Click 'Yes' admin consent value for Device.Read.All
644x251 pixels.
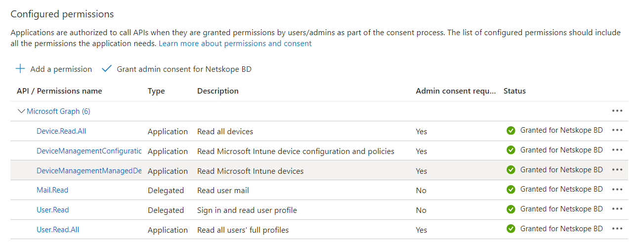coord(422,132)
